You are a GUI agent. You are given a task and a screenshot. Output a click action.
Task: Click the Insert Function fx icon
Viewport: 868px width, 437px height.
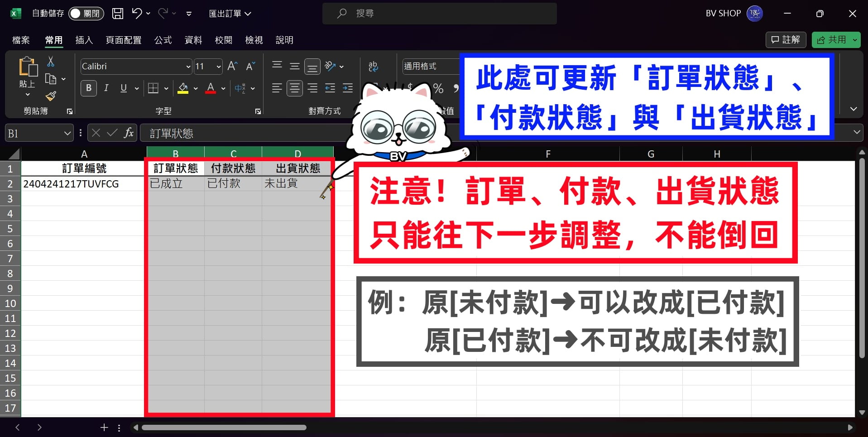pos(129,133)
